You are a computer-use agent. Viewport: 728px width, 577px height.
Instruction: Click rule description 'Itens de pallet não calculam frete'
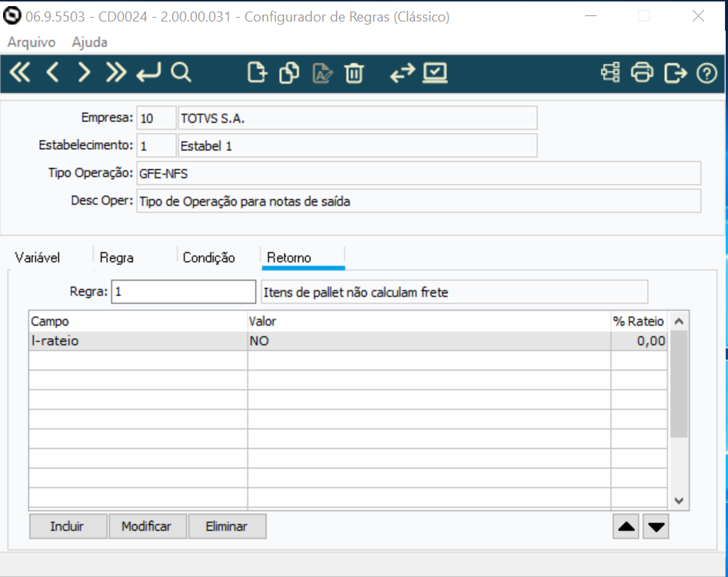click(454, 292)
